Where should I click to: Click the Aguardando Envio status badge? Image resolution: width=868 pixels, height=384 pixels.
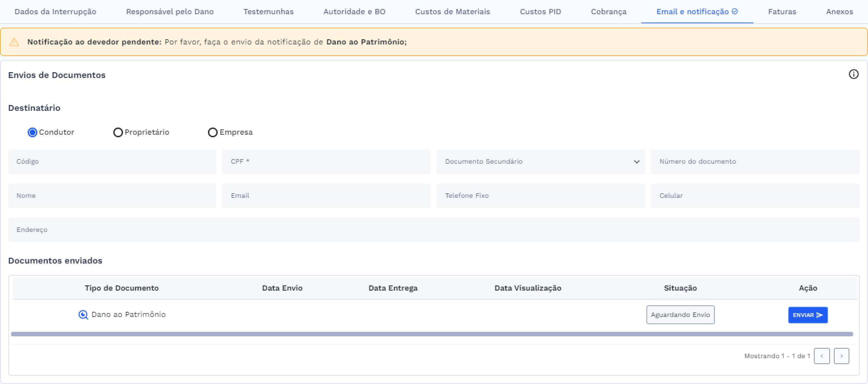[680, 314]
